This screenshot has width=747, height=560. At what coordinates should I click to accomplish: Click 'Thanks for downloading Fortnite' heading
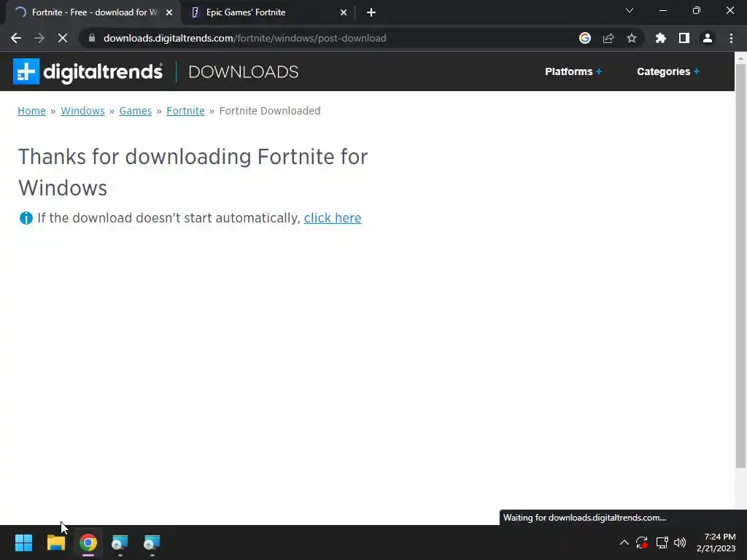point(193,172)
